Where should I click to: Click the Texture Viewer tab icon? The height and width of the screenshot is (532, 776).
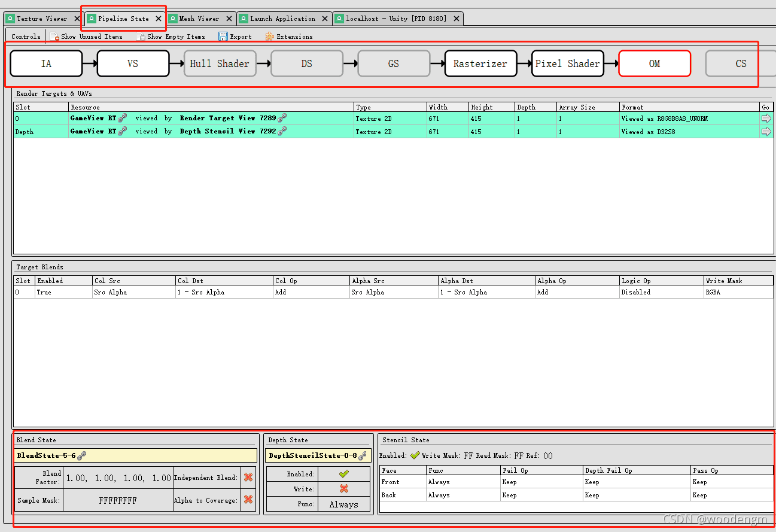10,19
